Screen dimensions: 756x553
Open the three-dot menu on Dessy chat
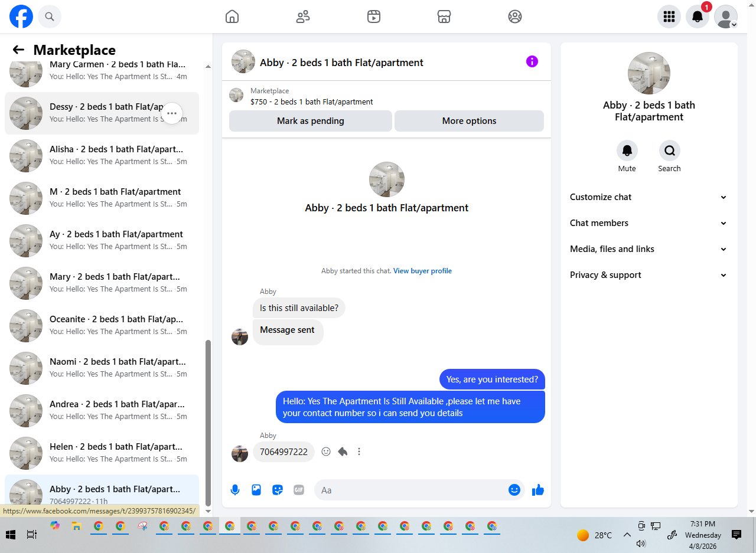(172, 113)
